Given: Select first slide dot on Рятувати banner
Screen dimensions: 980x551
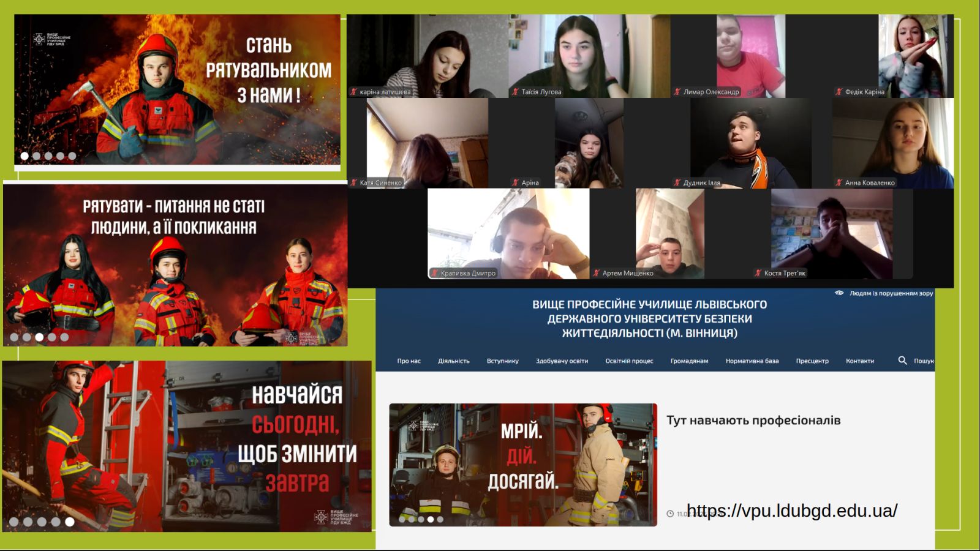Looking at the screenshot, I should point(14,337).
